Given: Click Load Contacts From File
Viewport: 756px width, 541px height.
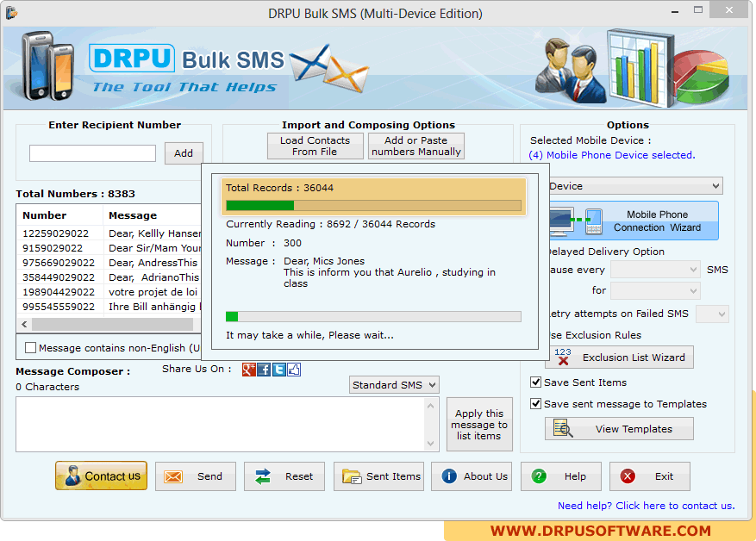Looking at the screenshot, I should 315,146.
